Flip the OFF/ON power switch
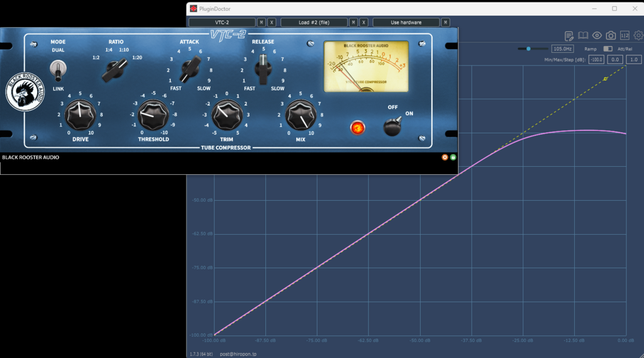 click(x=392, y=126)
